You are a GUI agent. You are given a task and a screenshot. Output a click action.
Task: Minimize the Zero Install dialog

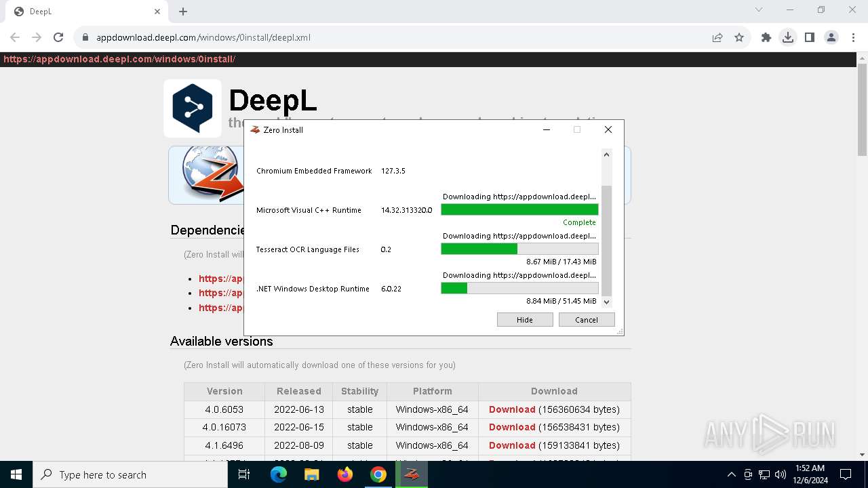pyautogui.click(x=547, y=129)
